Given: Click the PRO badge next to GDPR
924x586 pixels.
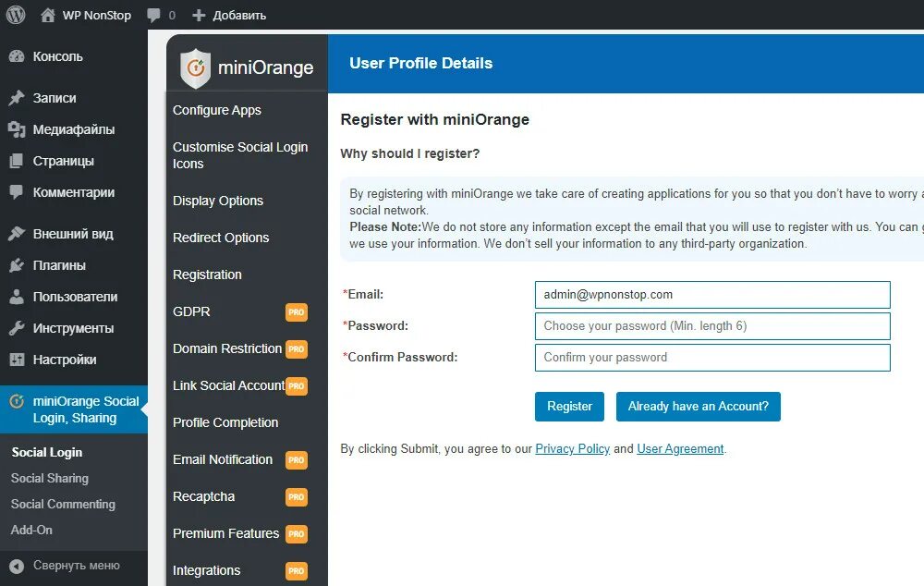Looking at the screenshot, I should (x=297, y=311).
